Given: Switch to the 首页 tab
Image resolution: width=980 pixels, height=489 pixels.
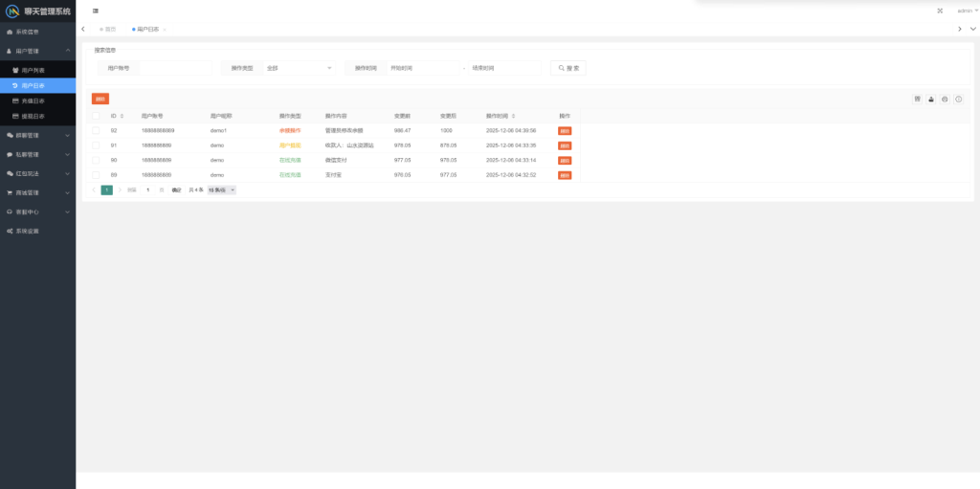Looking at the screenshot, I should coord(109,30).
